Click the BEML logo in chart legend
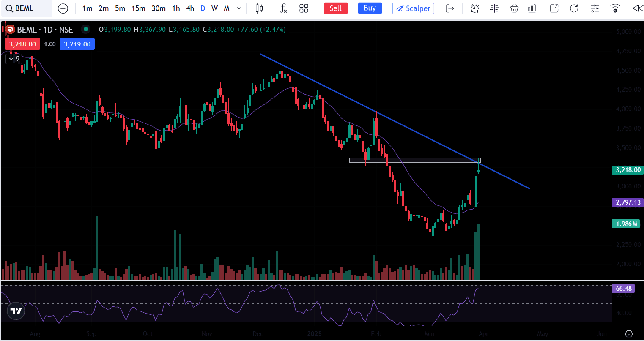This screenshot has width=644, height=341. pos(10,30)
